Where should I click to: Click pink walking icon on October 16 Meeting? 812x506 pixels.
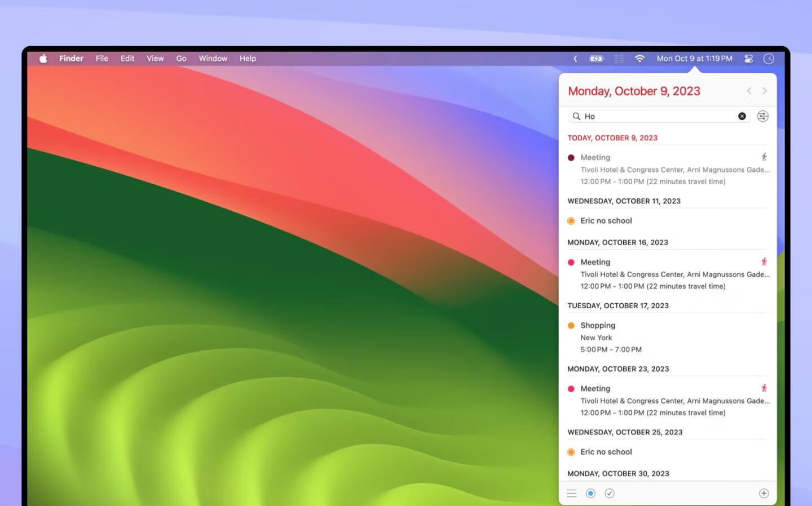point(764,262)
